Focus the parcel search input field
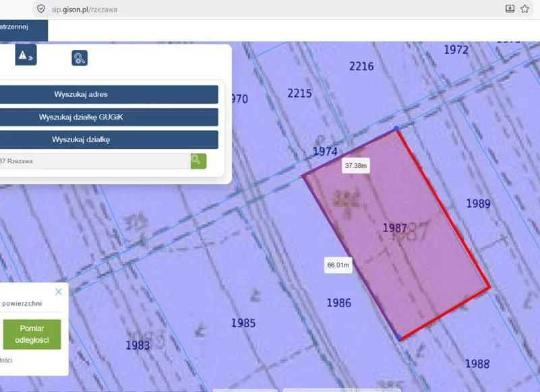The height and width of the screenshot is (392, 540). (x=94, y=161)
